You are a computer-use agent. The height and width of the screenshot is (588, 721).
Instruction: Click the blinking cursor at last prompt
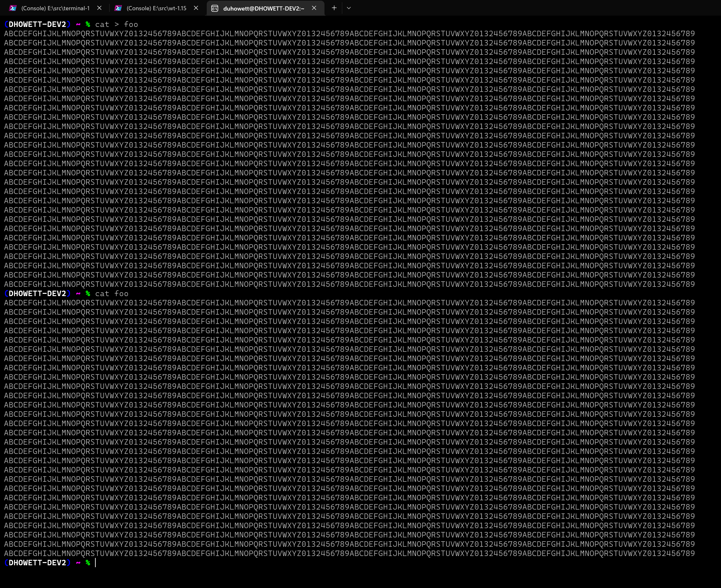95,563
